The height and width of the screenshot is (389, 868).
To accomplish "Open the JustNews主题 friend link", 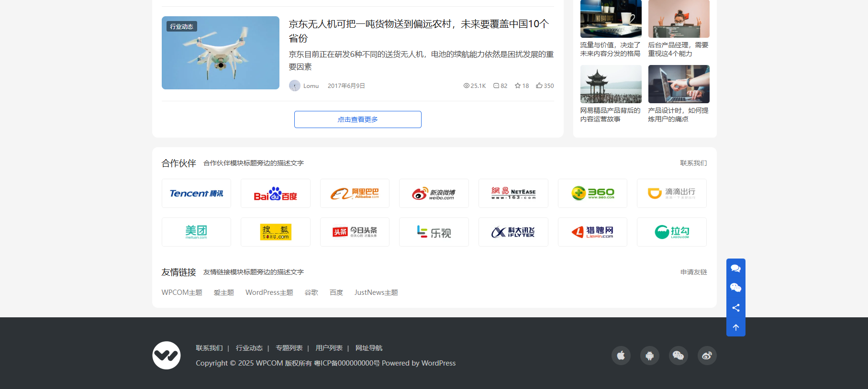I will tap(376, 292).
